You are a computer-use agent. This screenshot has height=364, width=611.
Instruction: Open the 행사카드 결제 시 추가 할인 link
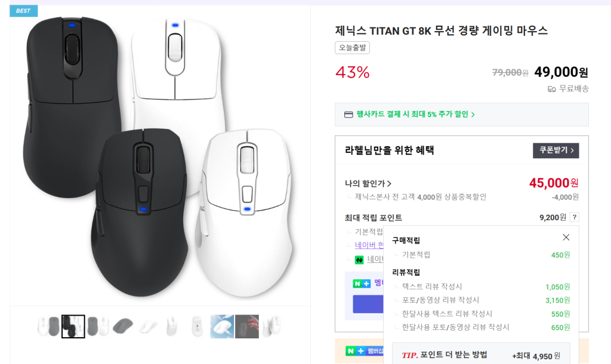415,114
